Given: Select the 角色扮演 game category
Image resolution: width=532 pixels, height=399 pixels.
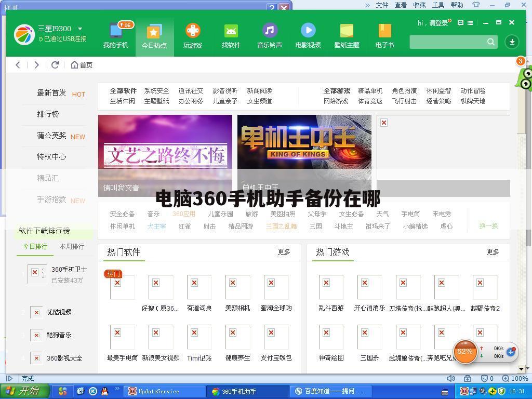Looking at the screenshot, I should coord(404,90).
